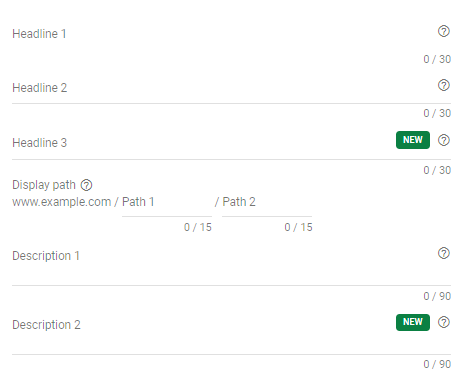Image resolution: width=460 pixels, height=373 pixels.
Task: Click the NEW badge beside Headline 3
Action: (413, 140)
